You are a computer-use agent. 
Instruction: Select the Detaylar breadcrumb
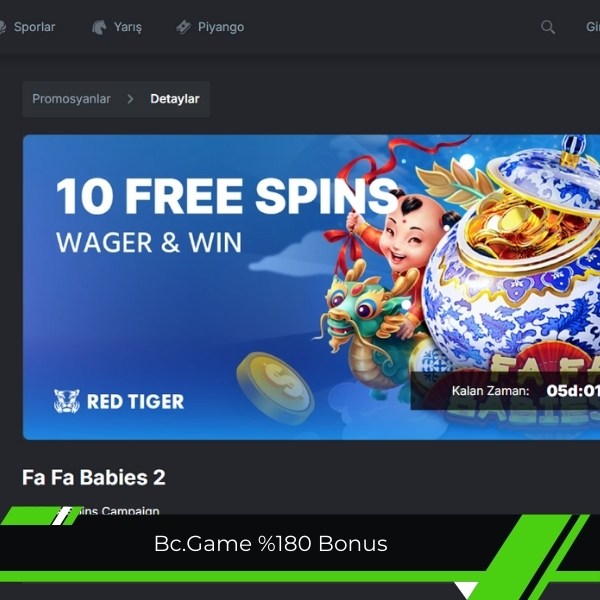(x=175, y=99)
